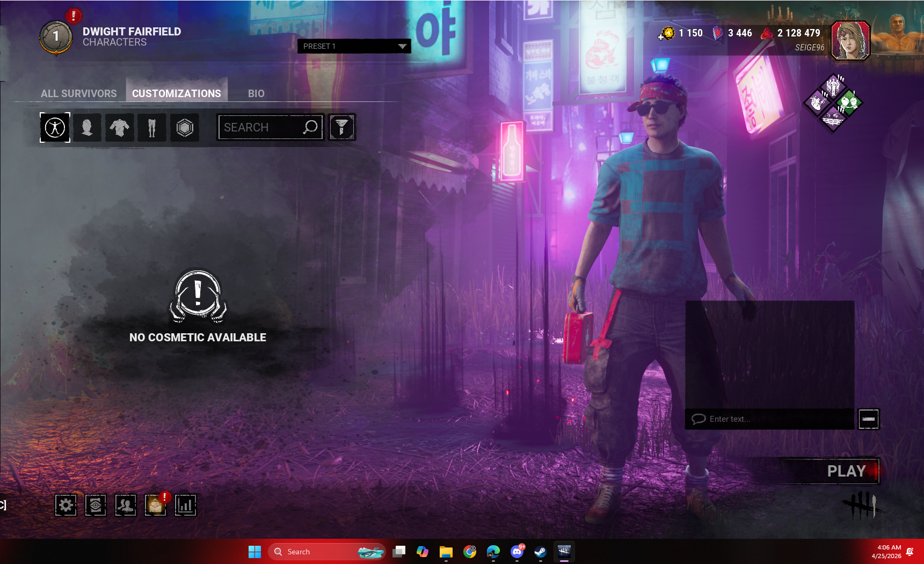Click the Bloodpoints currency icon
The image size is (924, 564).
pos(767,33)
